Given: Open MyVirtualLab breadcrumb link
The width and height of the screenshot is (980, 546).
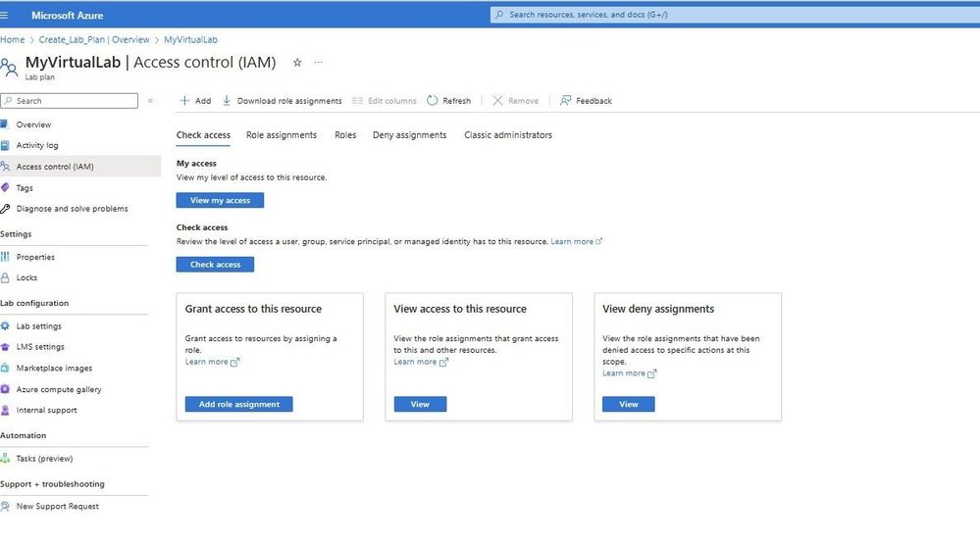Looking at the screenshot, I should [190, 39].
